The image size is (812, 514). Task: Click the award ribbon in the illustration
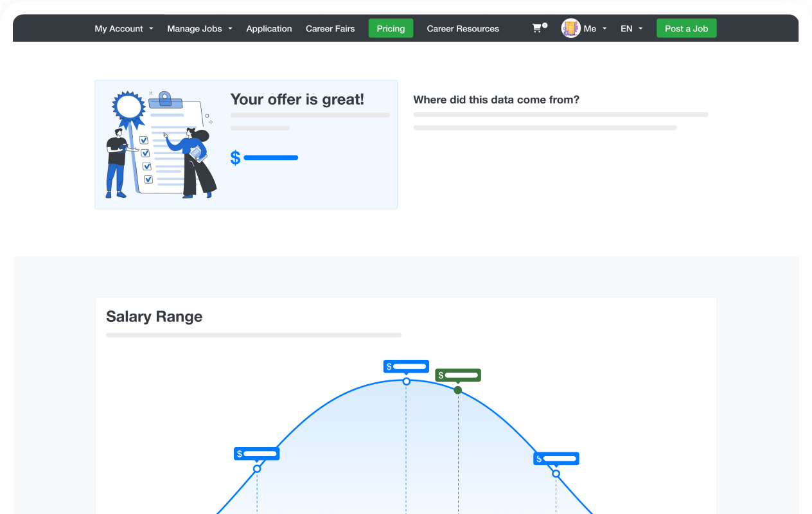[127, 106]
